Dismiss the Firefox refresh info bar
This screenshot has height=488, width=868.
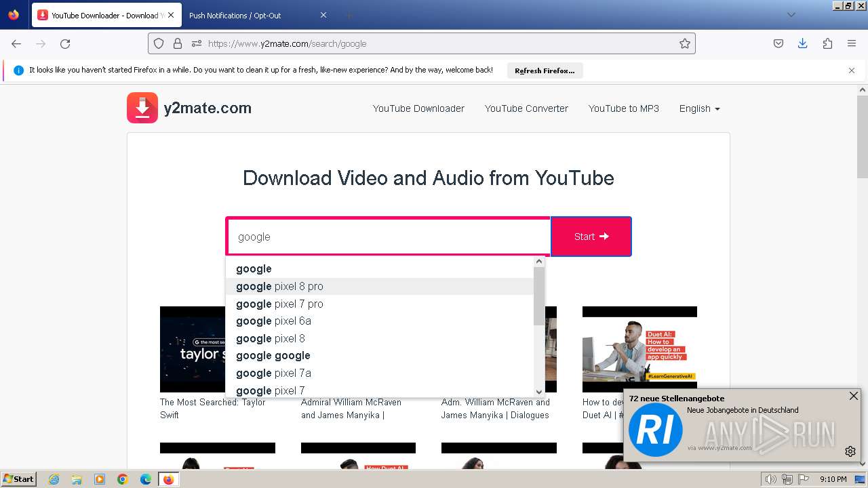[x=852, y=70]
